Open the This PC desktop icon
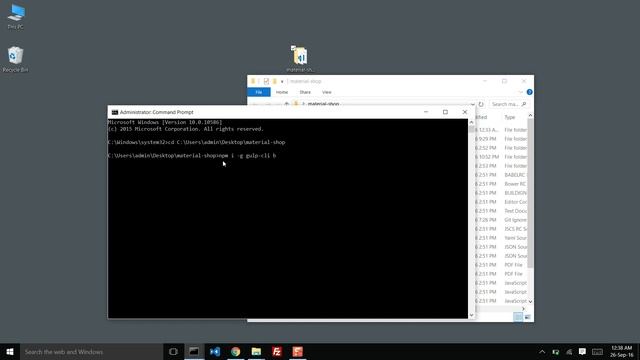This screenshot has width=640, height=360. point(16,16)
